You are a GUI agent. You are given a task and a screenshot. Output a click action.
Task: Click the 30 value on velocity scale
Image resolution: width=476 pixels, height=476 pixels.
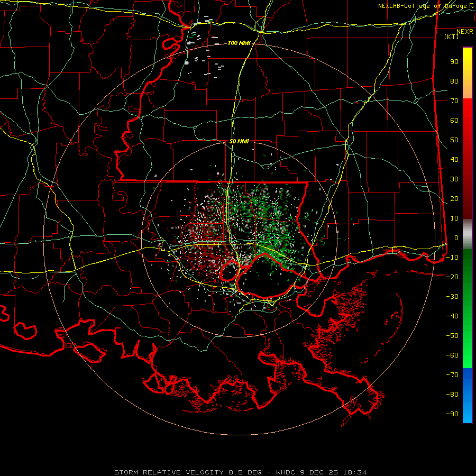(454, 179)
